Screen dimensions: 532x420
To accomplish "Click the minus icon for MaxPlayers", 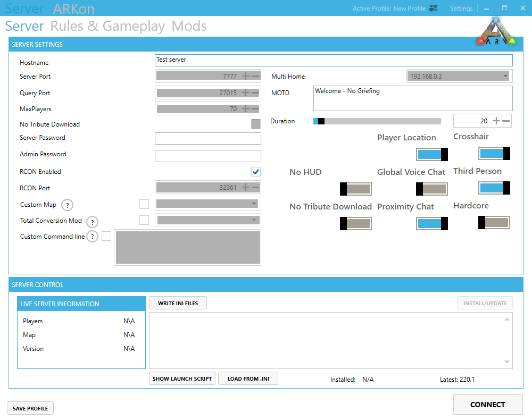I will [255, 109].
